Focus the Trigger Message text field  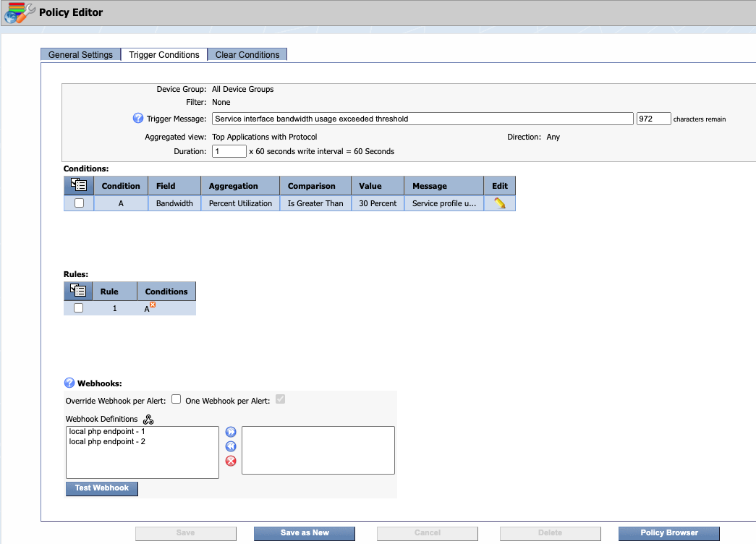click(x=422, y=119)
